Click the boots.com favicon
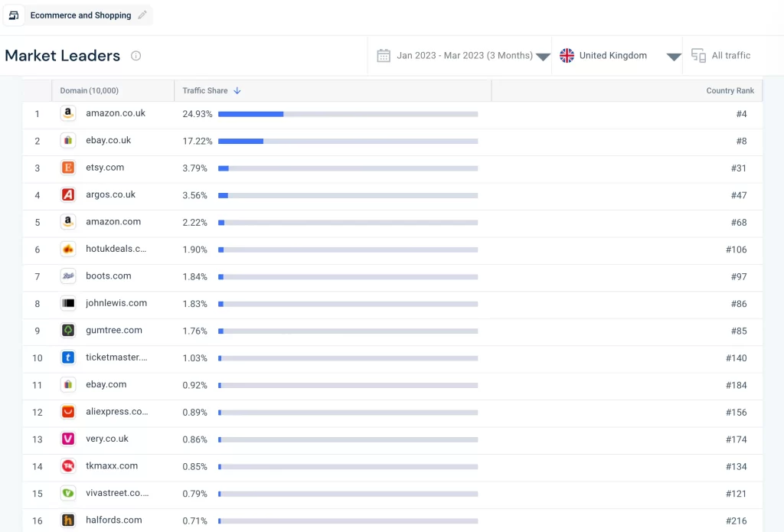784x532 pixels. coord(68,276)
